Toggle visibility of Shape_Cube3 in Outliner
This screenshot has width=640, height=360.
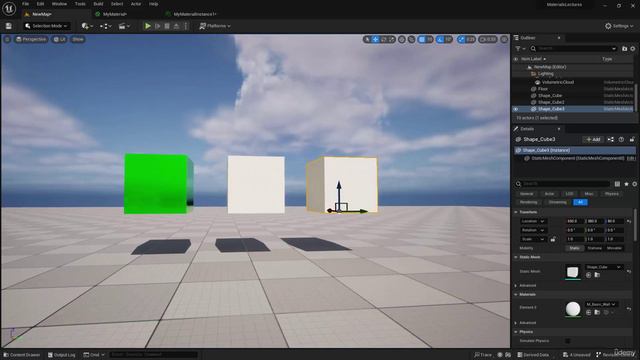[516, 109]
